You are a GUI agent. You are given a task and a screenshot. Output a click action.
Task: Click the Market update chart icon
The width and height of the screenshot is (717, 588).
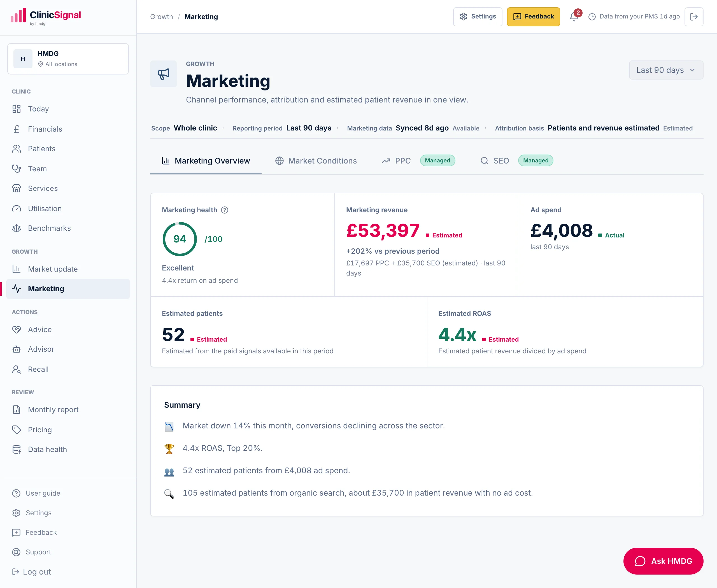(17, 269)
